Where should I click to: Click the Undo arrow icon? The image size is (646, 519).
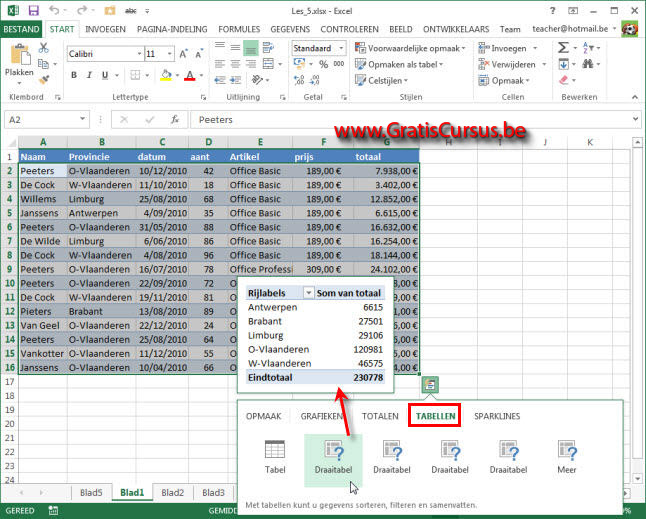[x=54, y=11]
